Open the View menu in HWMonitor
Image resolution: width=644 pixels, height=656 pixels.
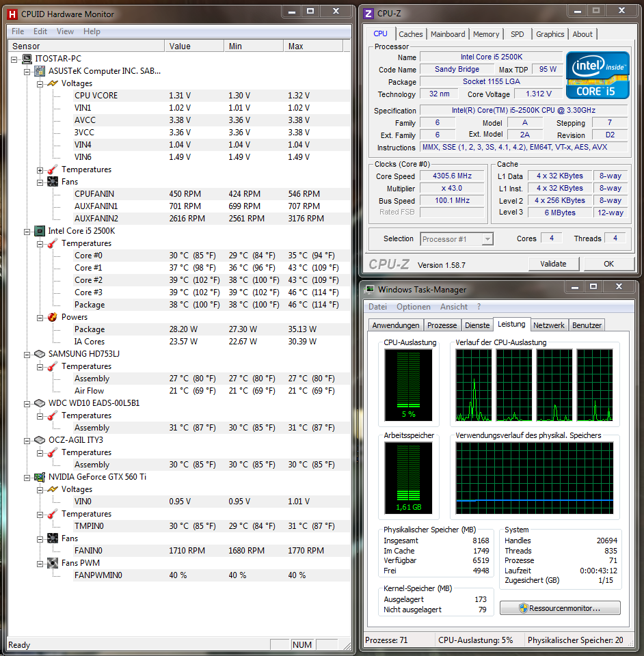coord(65,31)
